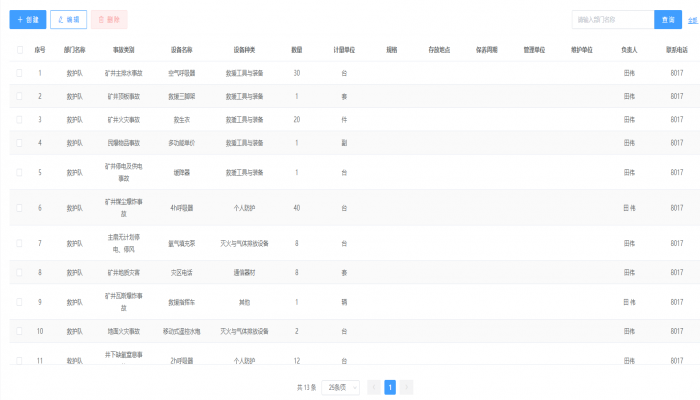
Task: Select page 1 in the pagination
Action: pos(390,387)
